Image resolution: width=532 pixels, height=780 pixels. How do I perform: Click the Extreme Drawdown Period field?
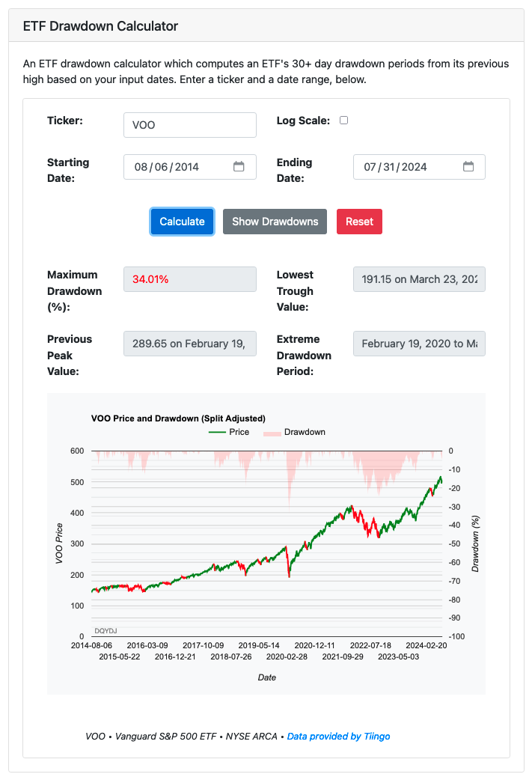coord(418,343)
